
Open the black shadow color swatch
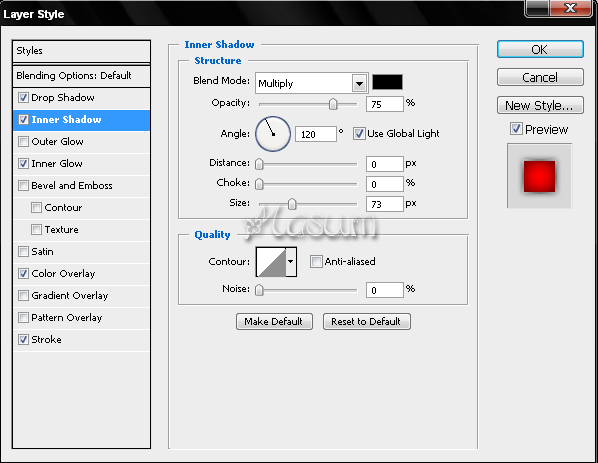tap(387, 82)
